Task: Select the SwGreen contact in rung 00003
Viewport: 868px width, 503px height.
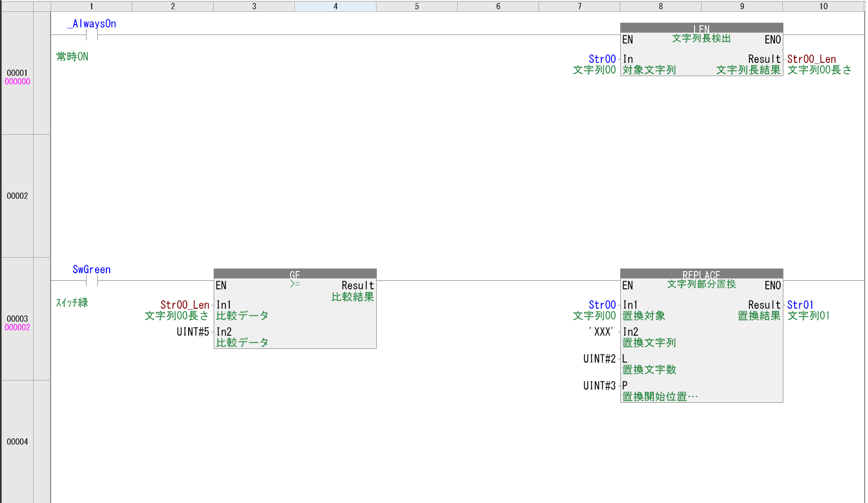Action: [x=92, y=280]
